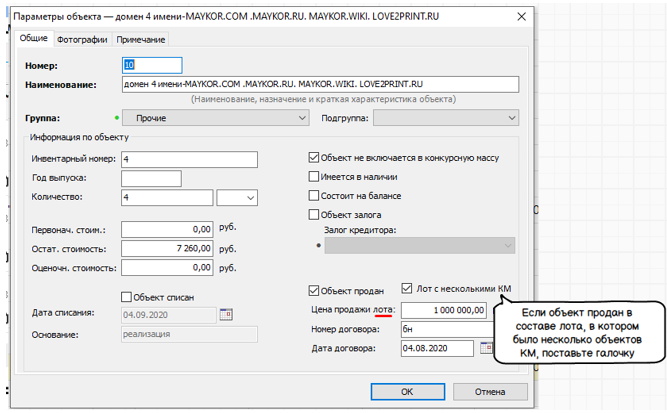The height and width of the screenshot is (413, 667).
Task: Click into the Год выпуска field
Action: 150,178
